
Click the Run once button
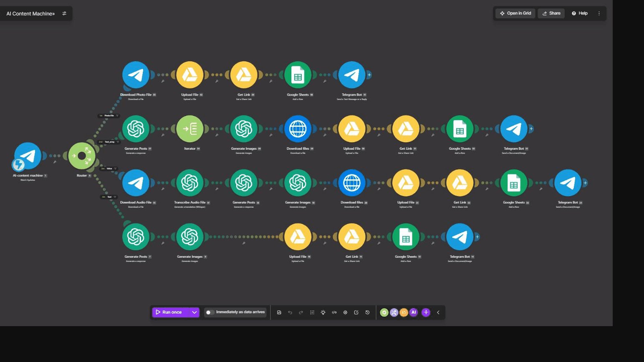pyautogui.click(x=171, y=312)
